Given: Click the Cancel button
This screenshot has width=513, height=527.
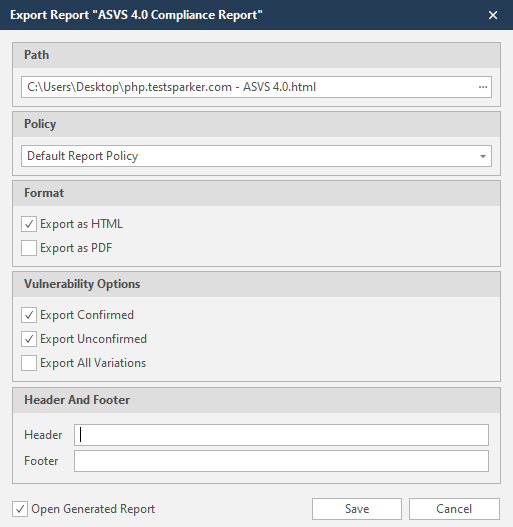Looking at the screenshot, I should click(x=454, y=509).
